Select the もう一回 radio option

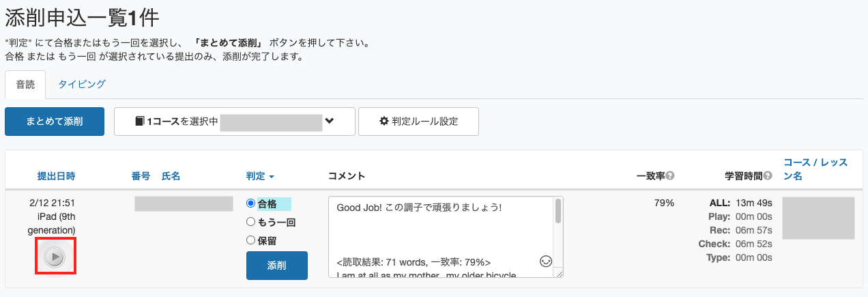tap(250, 222)
